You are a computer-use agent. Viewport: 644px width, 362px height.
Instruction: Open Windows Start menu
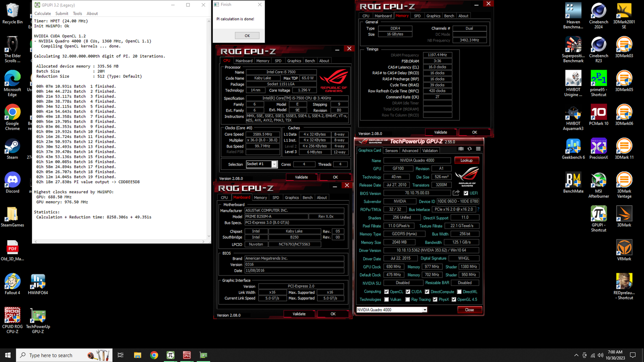coord(8,355)
